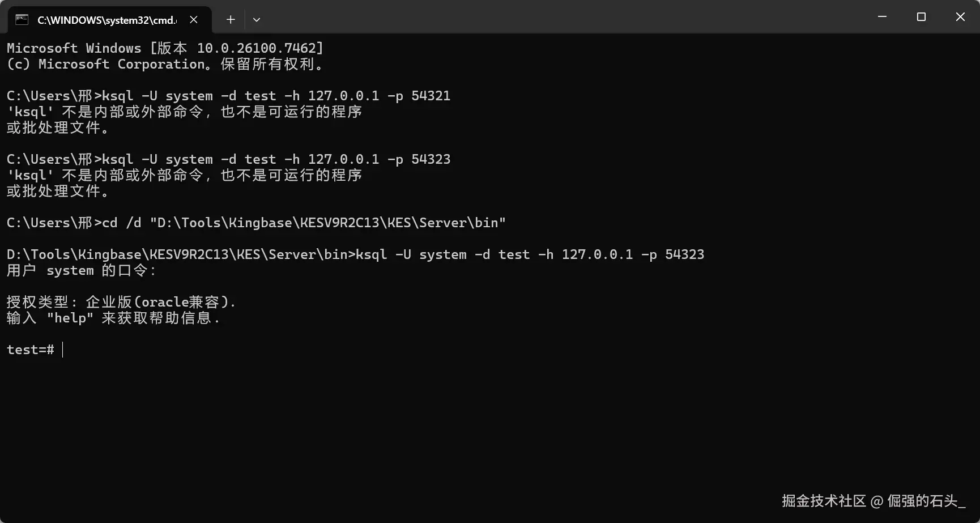Click the Microsoft Windows version line
This screenshot has height=523, width=980.
[x=164, y=48]
